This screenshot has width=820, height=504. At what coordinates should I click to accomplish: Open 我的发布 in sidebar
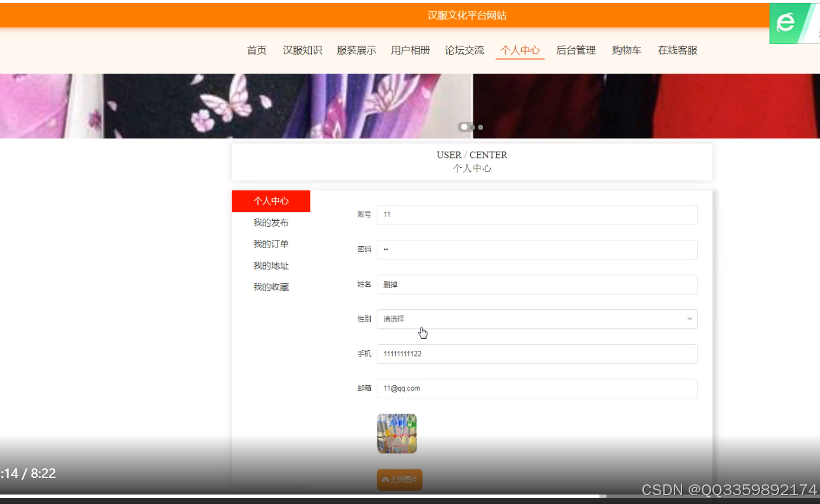(271, 223)
